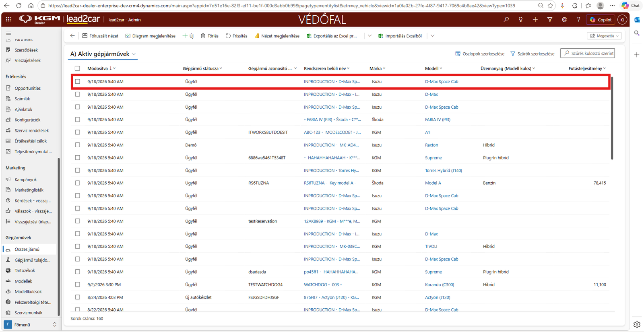
Task: Click Oszlopok szerkesztése
Action: click(479, 54)
